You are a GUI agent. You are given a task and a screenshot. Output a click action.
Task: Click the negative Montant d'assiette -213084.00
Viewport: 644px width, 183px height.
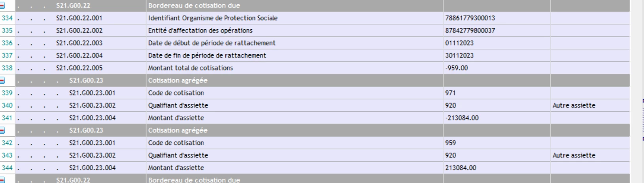tap(462, 118)
